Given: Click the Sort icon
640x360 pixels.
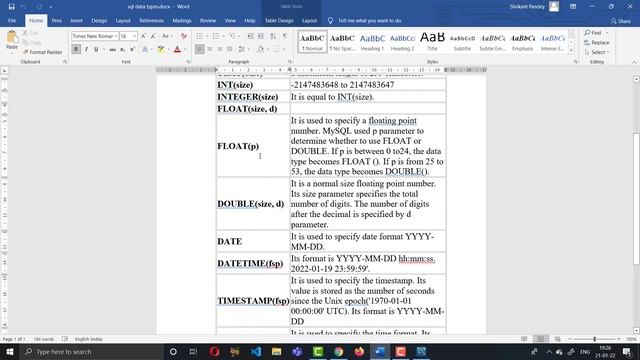Looking at the screenshot, I should (x=273, y=36).
